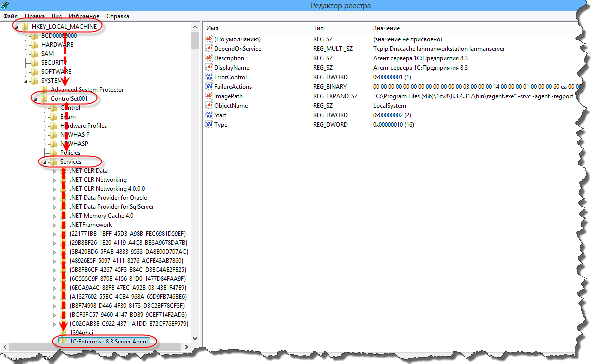Click the Advanced System Protector folder icon
This screenshot has width=591, height=364.
coord(44,90)
